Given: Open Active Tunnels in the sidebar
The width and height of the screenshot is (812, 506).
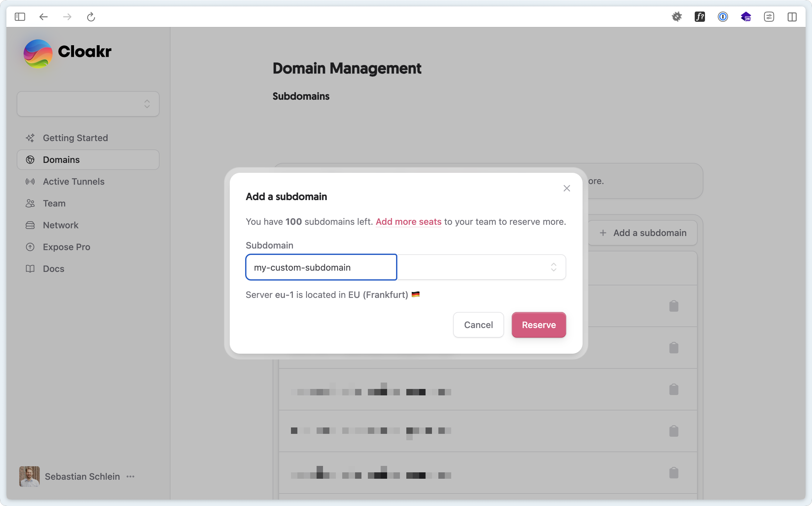Looking at the screenshot, I should (x=74, y=181).
